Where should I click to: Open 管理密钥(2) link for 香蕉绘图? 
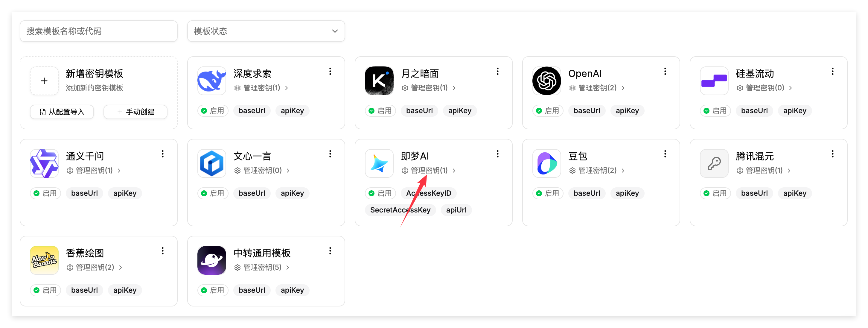(x=94, y=267)
